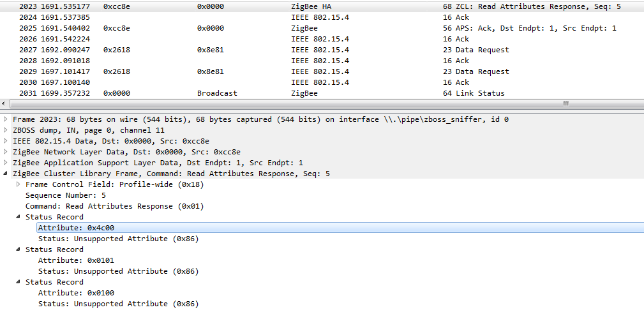The height and width of the screenshot is (312, 644).
Task: Select Status line under attribute 0x0100
Action: (118, 304)
